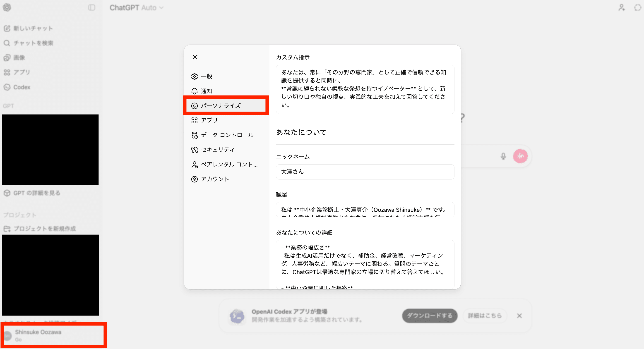Go to the アカウント settings tab

pos(215,179)
